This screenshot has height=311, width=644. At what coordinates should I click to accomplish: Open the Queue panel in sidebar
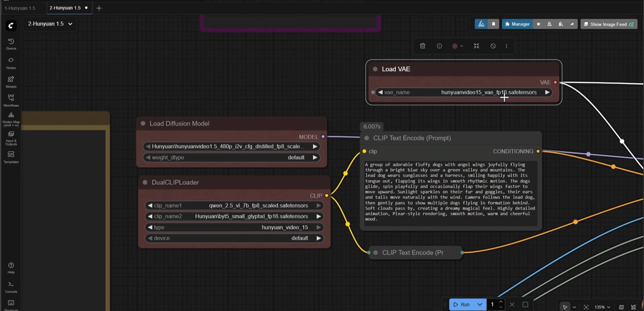point(11,44)
